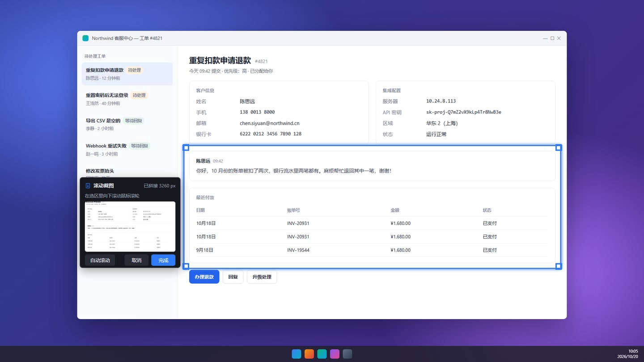Viewport: 644px width, 362px height.
Task: Click the phone number 138 0013 8000
Action: (x=257, y=112)
